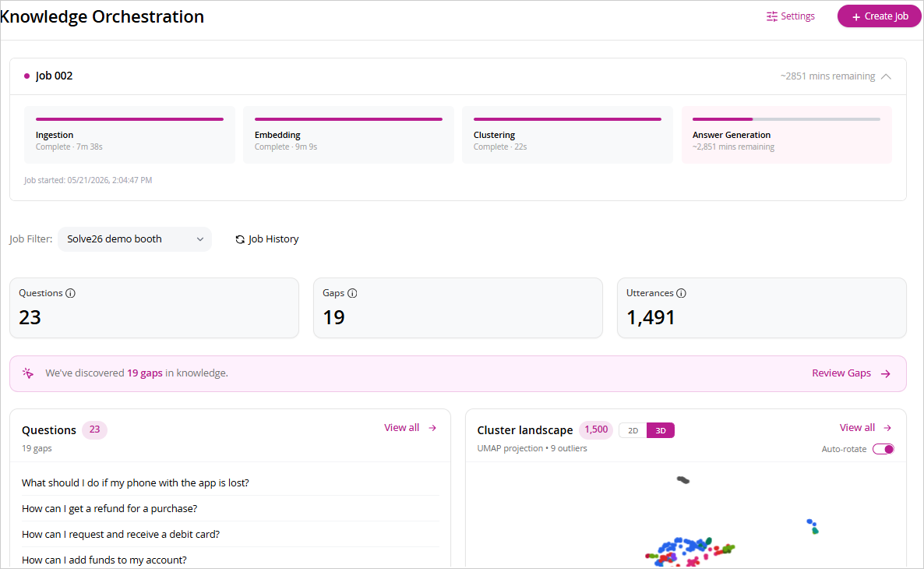Screen dimensions: 924x569
Task: Select the Clustering stage card
Action: point(567,135)
